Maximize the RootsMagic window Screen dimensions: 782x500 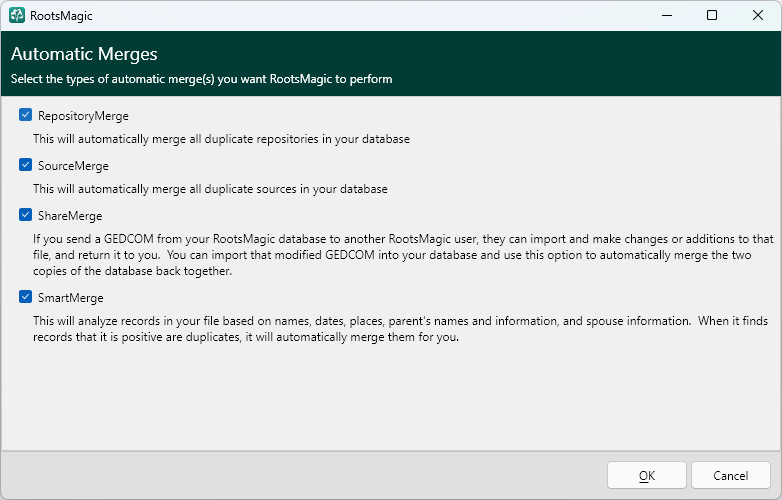[712, 15]
